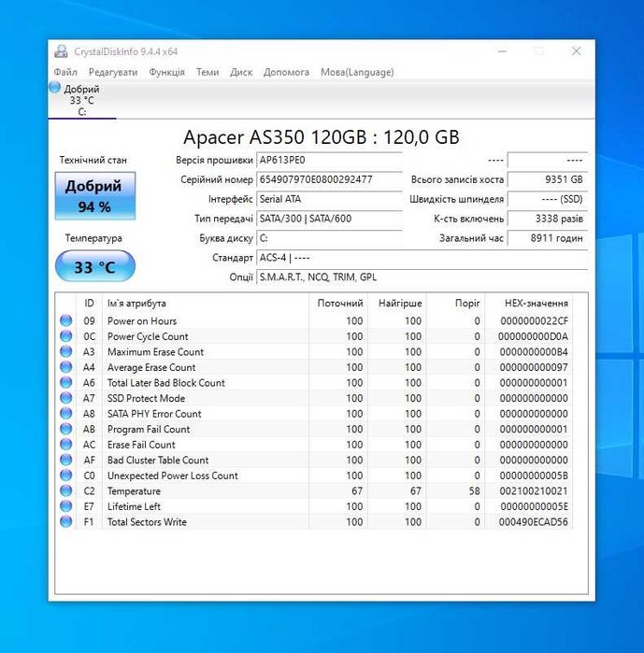644x653 pixels.
Task: Select the Average Erase Count row
Action: 314,367
